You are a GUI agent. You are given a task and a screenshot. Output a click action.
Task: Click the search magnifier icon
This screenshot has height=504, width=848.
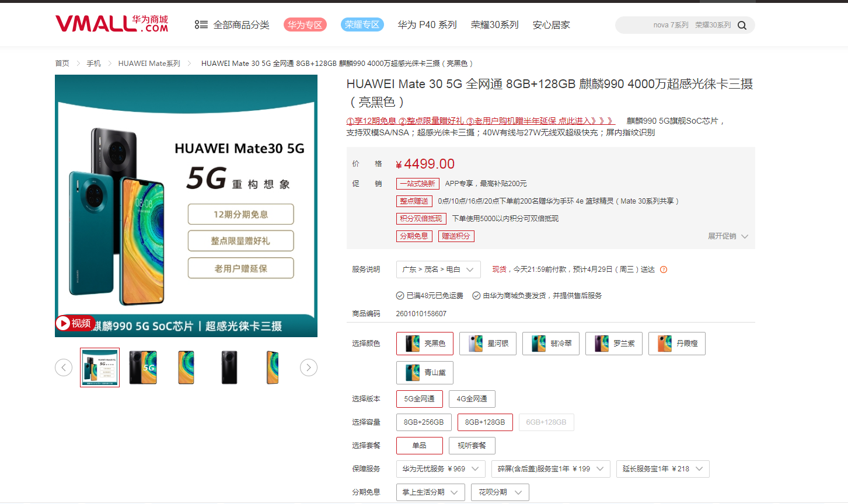tap(742, 25)
